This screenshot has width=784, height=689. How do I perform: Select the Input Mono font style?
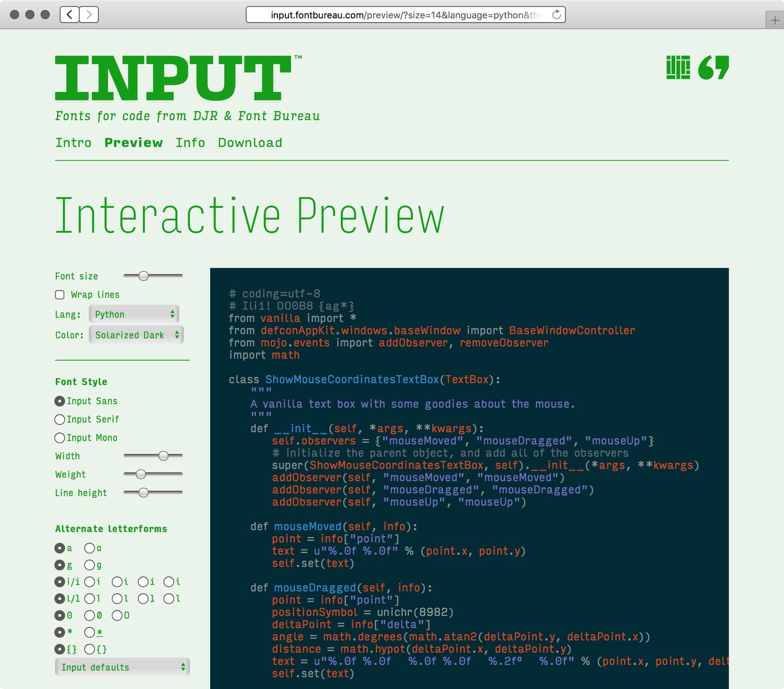coord(60,438)
